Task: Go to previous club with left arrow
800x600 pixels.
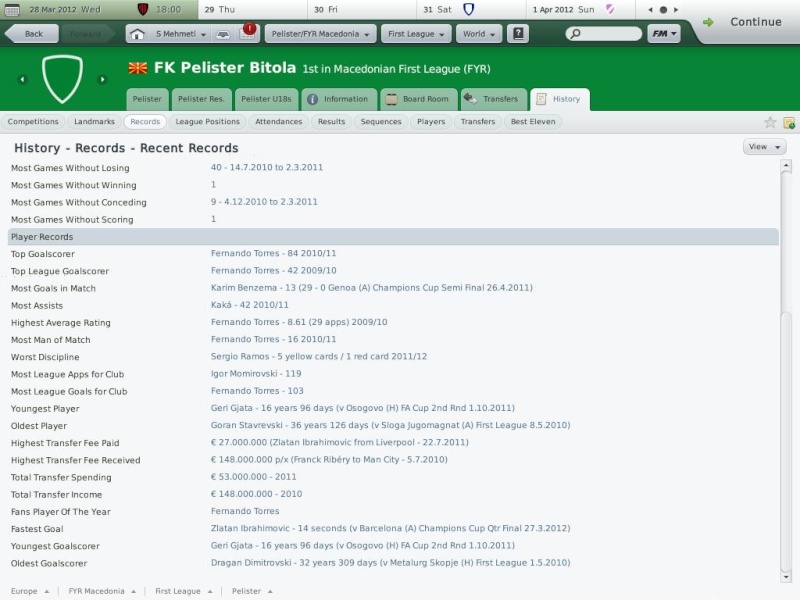Action: (x=22, y=79)
